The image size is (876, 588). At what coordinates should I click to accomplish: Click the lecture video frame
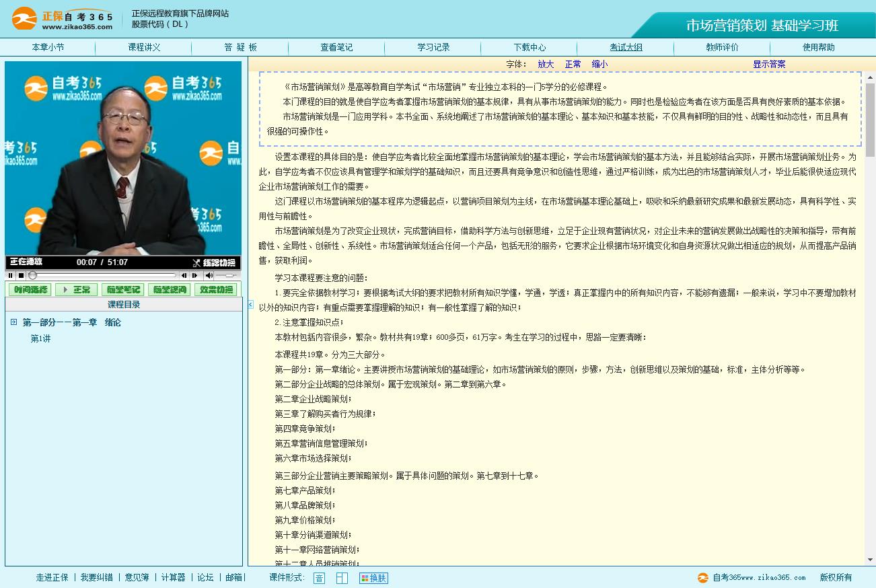(x=123, y=159)
